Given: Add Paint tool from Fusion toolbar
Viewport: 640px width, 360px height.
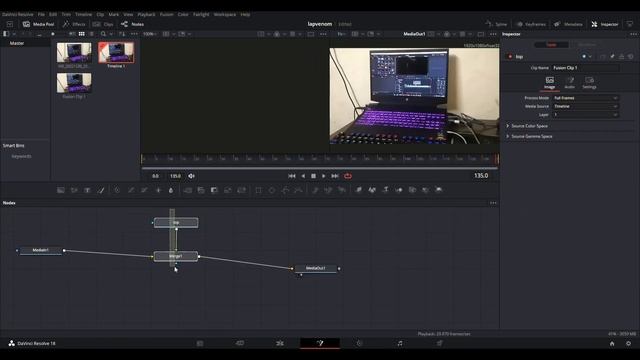Looking at the screenshot, I should [x=101, y=190].
